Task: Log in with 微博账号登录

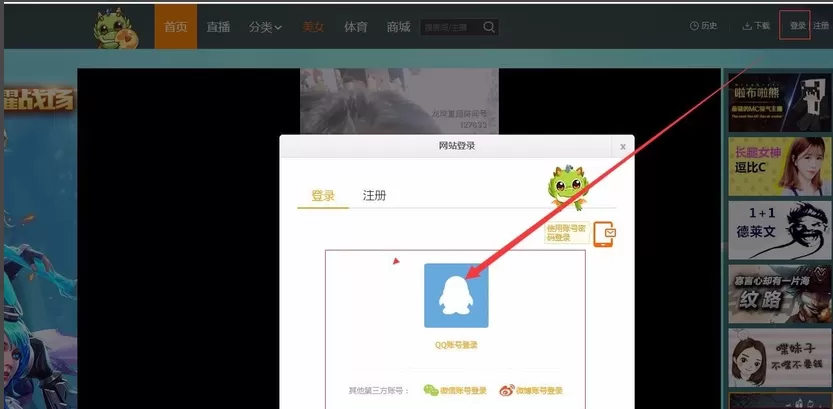Action: pyautogui.click(x=531, y=390)
